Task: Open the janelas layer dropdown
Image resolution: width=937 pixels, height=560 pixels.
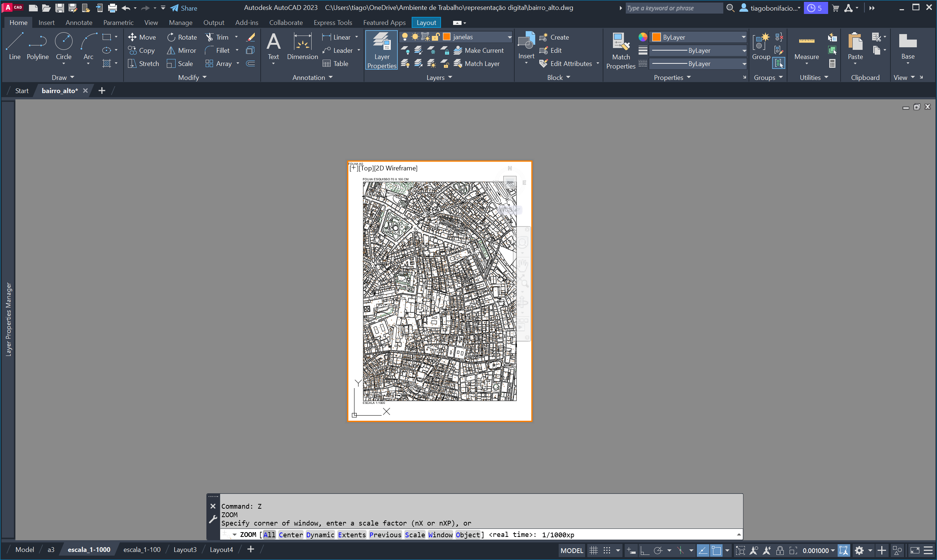Action: click(509, 37)
